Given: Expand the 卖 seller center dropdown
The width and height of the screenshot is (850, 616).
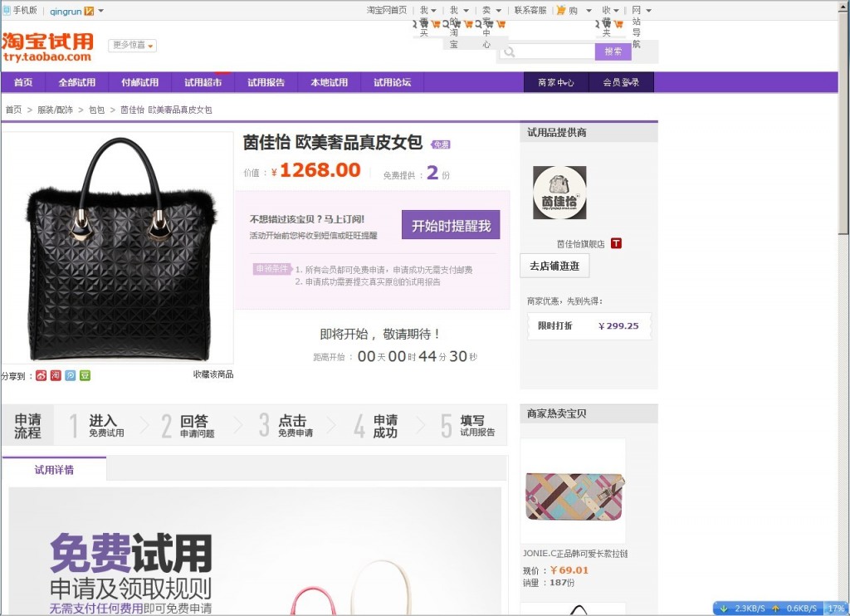Looking at the screenshot, I should (498, 10).
